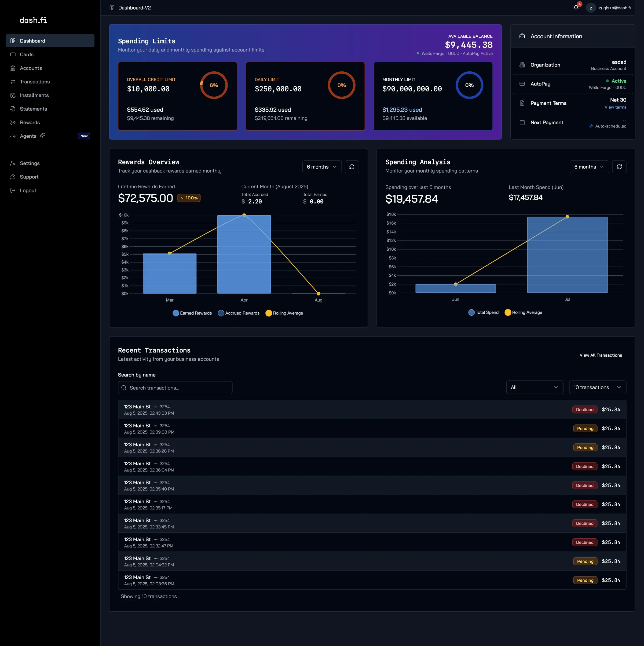644x646 pixels.
Task: Select Dashboard in the sidebar menu
Action: (50, 41)
